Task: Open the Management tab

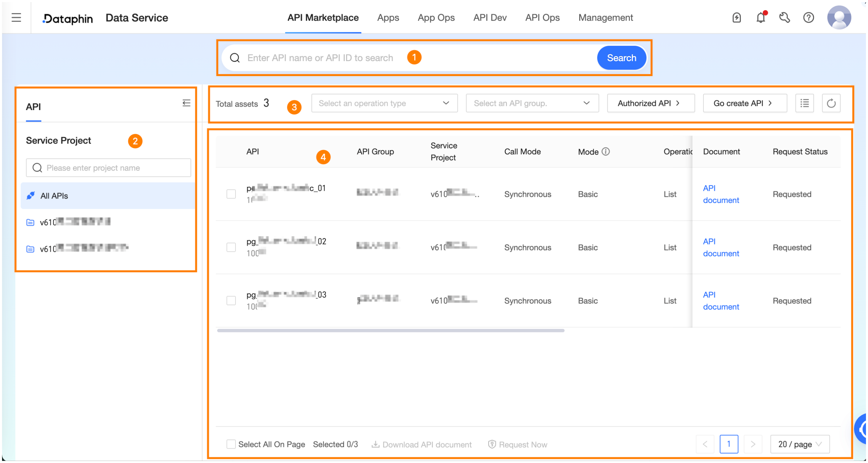Action: tap(606, 18)
